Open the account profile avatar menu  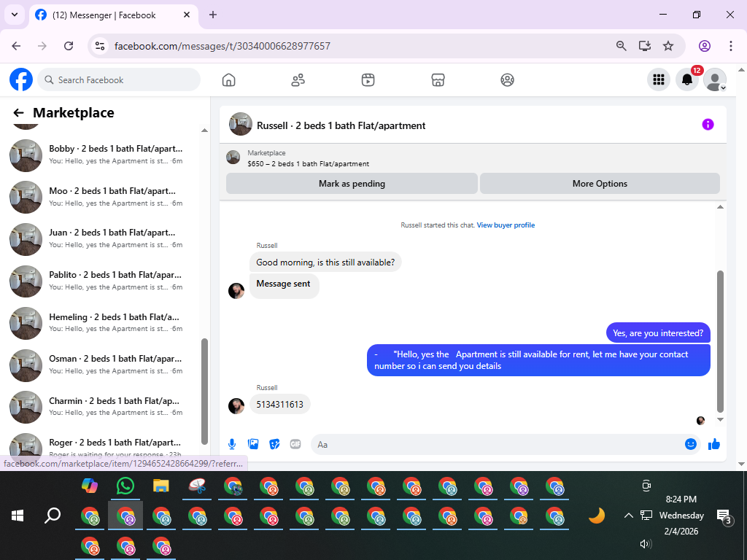715,79
